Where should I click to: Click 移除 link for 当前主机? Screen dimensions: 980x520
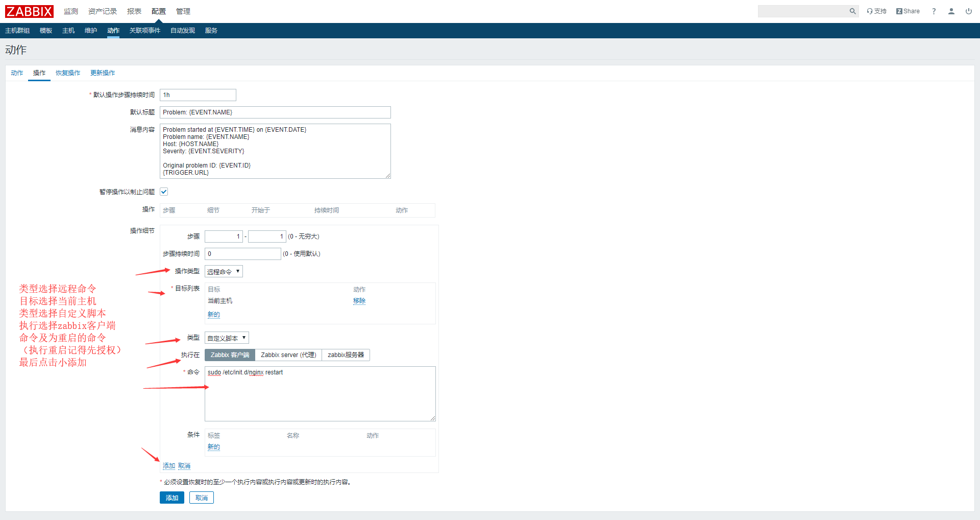[x=359, y=301]
